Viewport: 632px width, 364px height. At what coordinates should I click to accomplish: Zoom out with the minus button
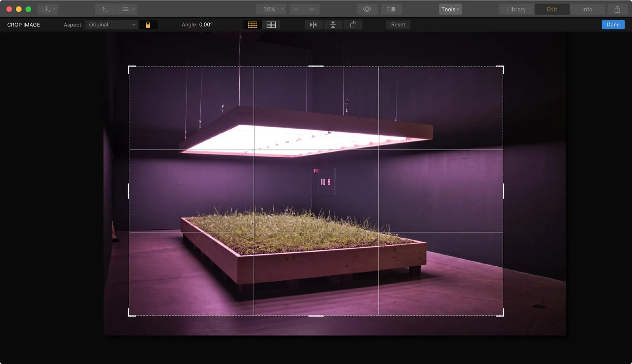coord(297,9)
